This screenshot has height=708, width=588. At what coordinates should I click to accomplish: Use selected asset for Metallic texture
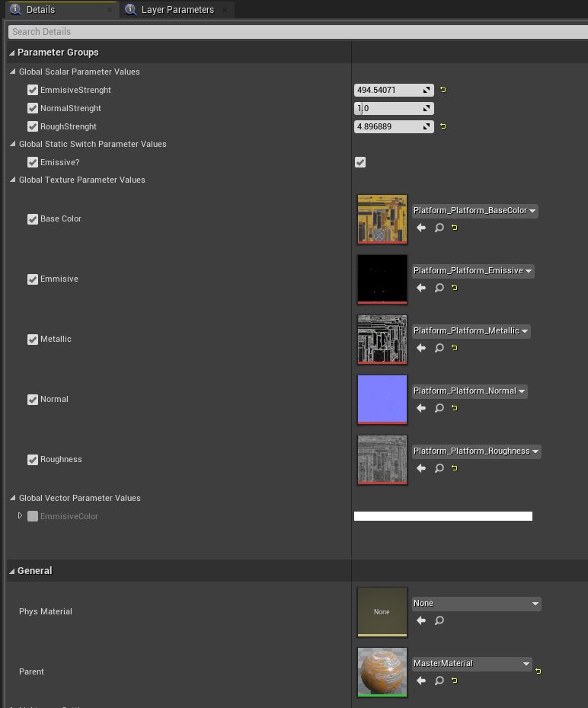tap(421, 348)
